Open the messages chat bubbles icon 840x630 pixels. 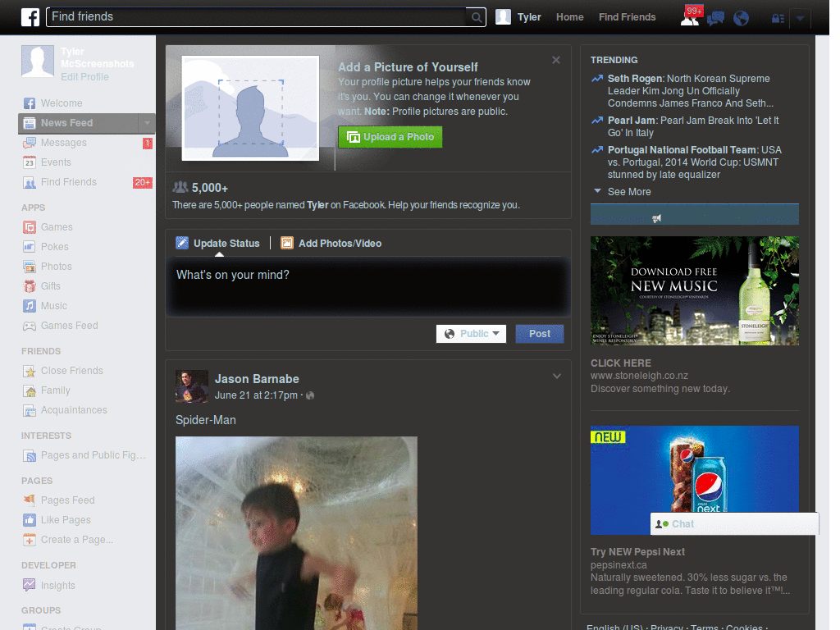pos(715,19)
